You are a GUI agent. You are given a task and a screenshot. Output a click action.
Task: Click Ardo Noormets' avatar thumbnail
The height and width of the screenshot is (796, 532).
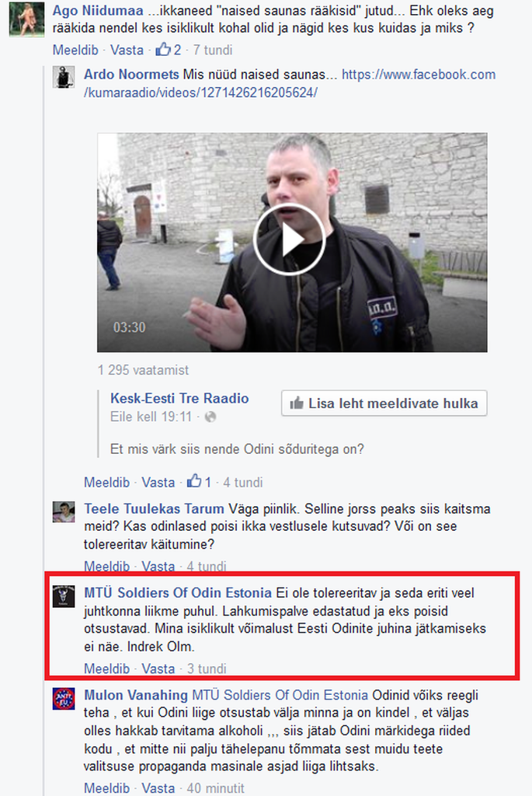(x=64, y=77)
